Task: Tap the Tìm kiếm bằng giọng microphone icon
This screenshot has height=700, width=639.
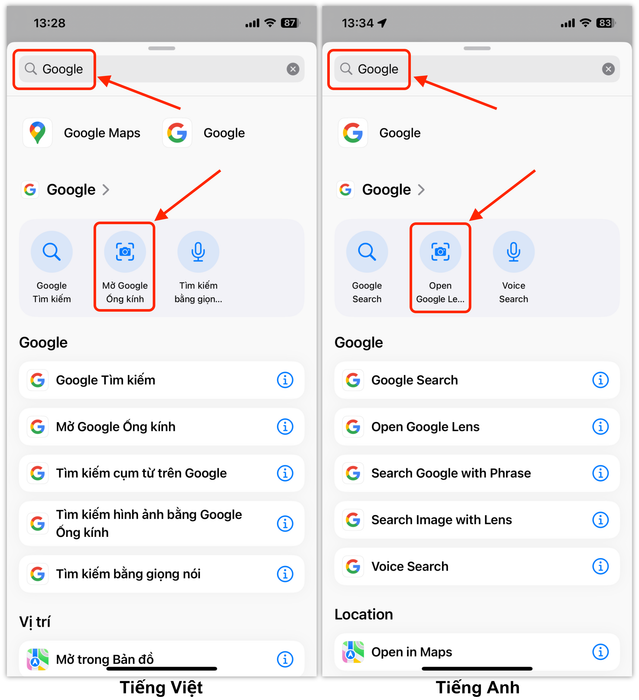Action: tap(198, 252)
